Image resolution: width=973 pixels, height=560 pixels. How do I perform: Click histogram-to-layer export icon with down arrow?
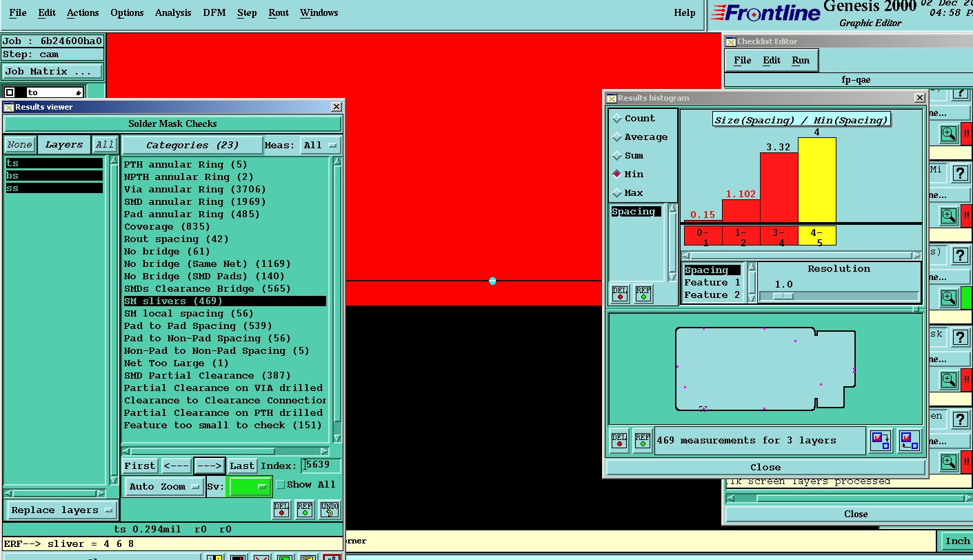coord(881,440)
